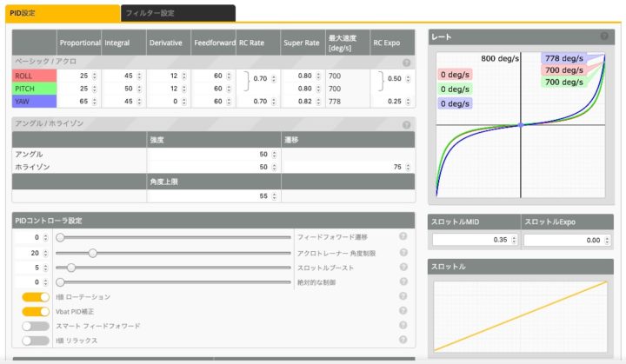626x364 pixels.
Task: Open help icon in レート panel header
Action: (x=603, y=36)
